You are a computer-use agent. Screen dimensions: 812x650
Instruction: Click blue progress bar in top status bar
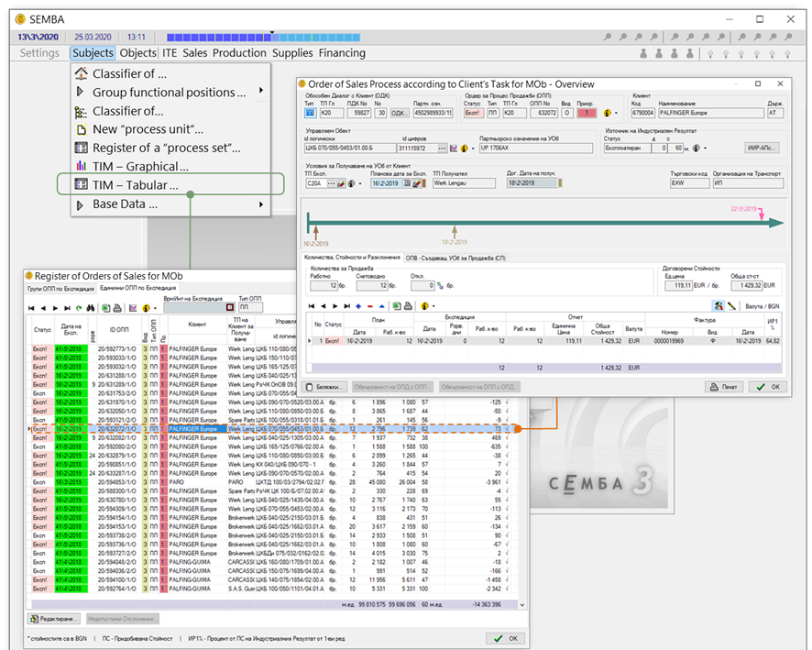263,38
